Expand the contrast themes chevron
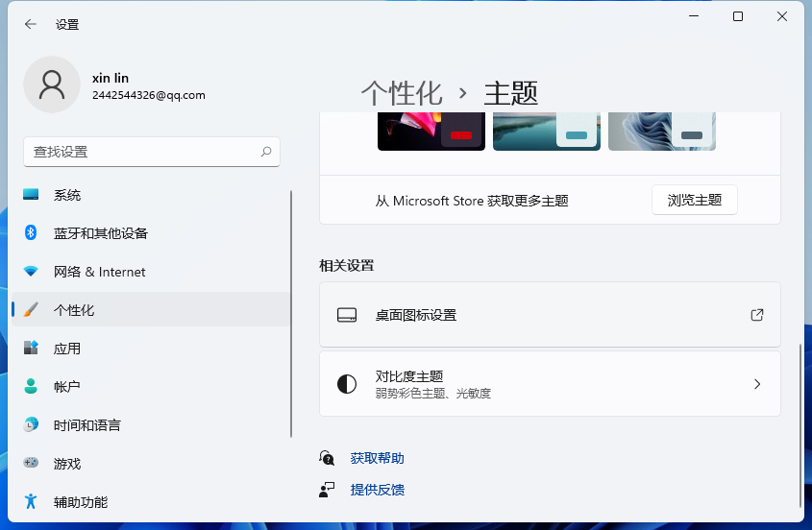 point(756,384)
